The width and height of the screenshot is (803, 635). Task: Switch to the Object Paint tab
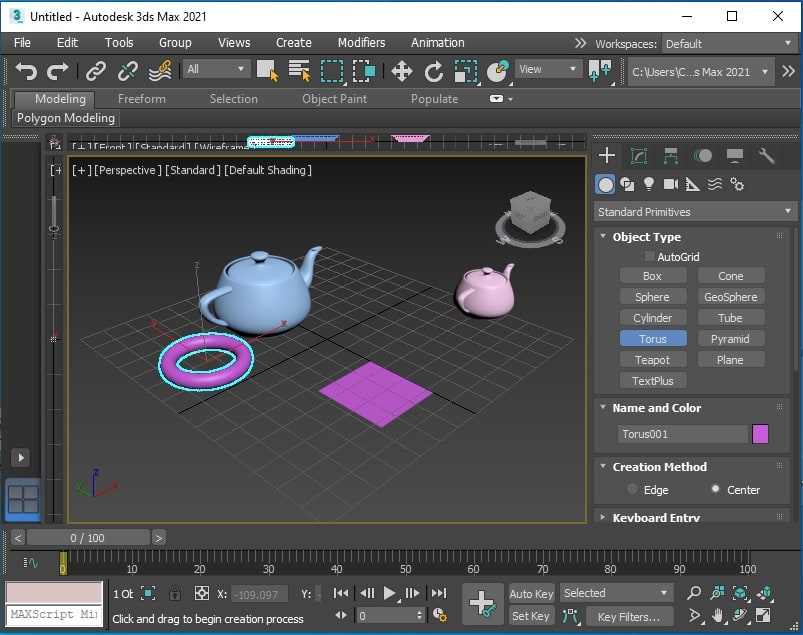pos(334,98)
